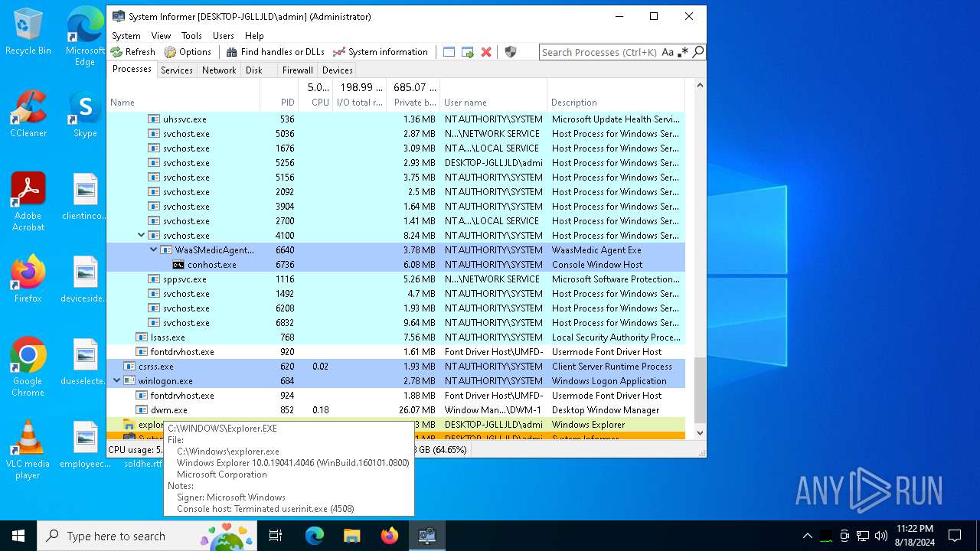Select svchost.exe with PID 5036
Image resolution: width=980 pixels, height=551 pixels.
[396, 134]
